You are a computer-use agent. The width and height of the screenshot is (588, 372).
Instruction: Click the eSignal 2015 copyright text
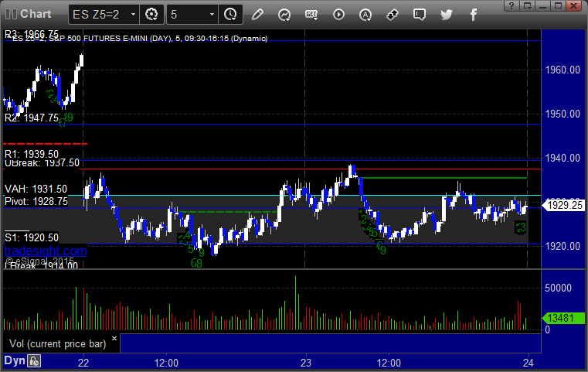point(39,261)
